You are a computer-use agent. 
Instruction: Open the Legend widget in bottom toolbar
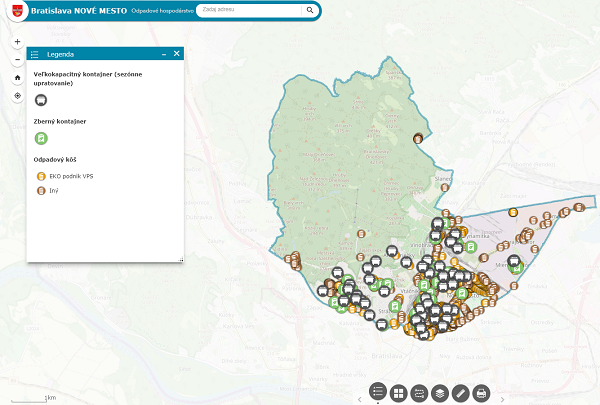pos(378,393)
